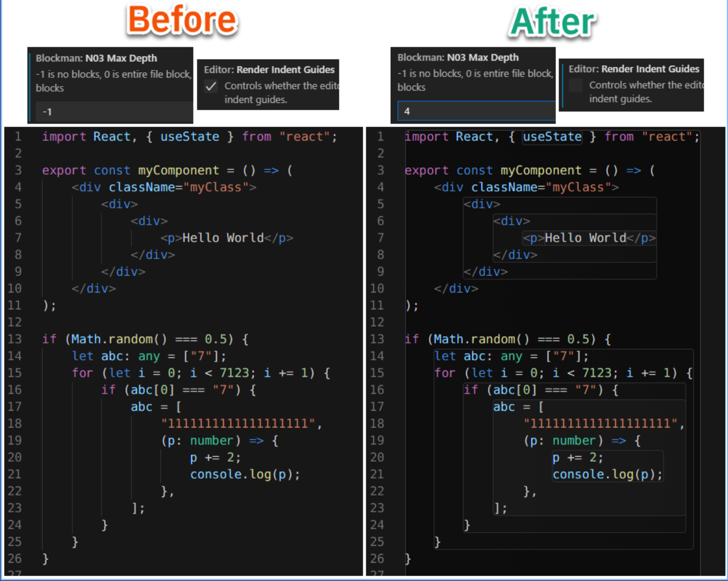The image size is (728, 581).
Task: Click the boxed useState token in After editor
Action: [x=552, y=137]
